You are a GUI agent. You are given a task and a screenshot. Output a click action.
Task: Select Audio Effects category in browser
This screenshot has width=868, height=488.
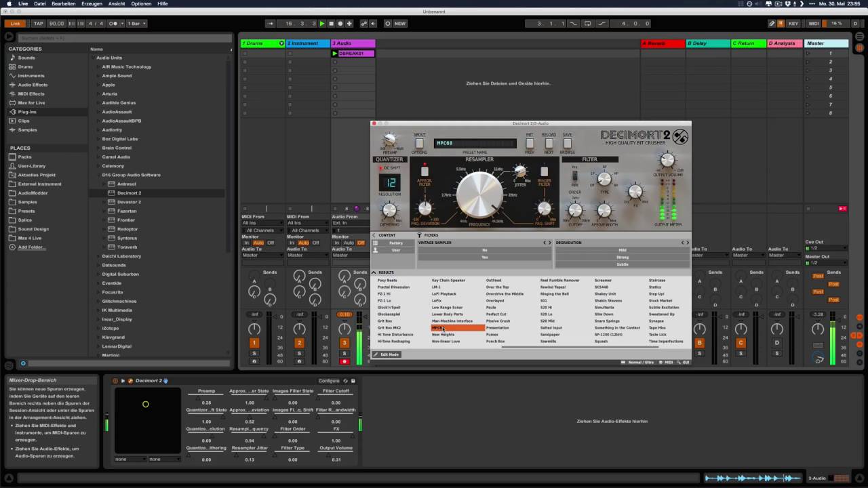click(x=33, y=85)
